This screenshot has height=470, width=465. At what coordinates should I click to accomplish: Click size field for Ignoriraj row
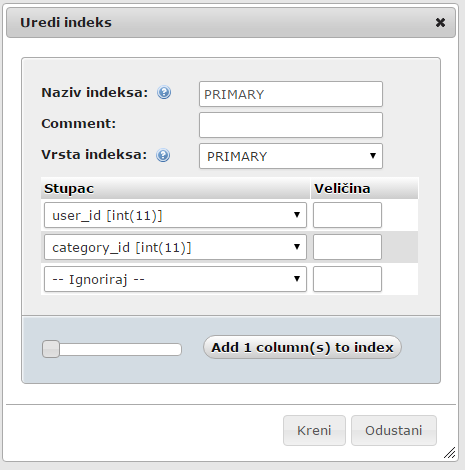click(347, 279)
